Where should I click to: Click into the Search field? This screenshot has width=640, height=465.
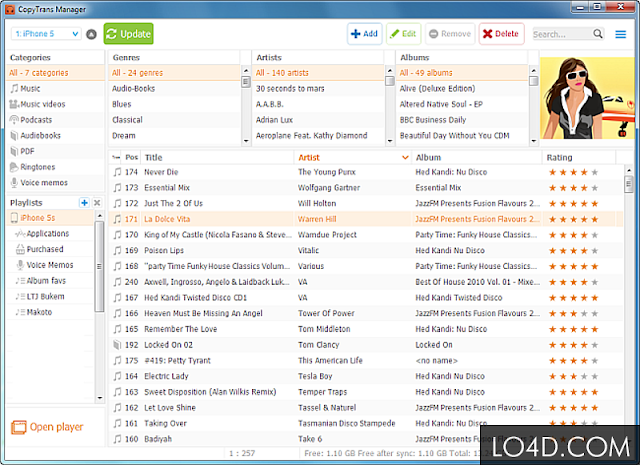562,34
